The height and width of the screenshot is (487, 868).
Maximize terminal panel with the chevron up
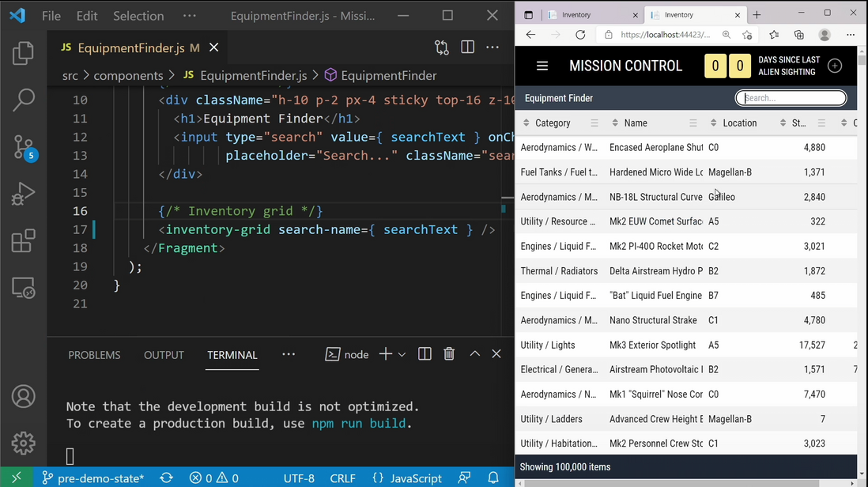[x=474, y=353]
